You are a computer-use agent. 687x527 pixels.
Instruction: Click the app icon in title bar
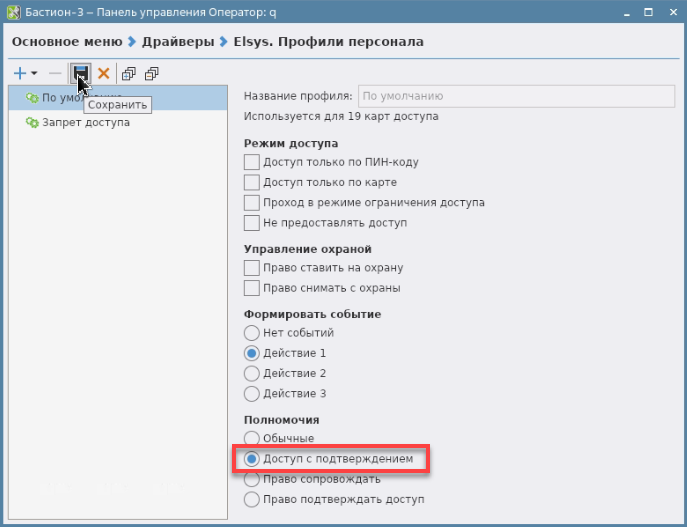12,13
